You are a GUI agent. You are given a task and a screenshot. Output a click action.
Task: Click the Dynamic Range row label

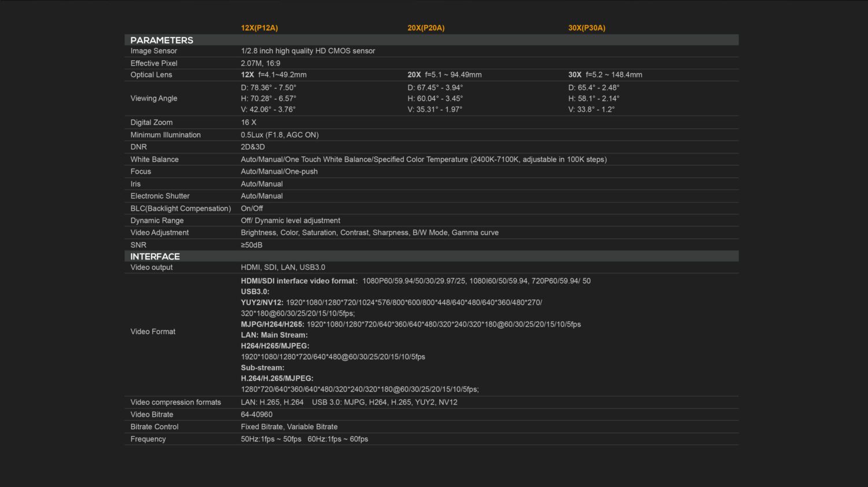[157, 221]
